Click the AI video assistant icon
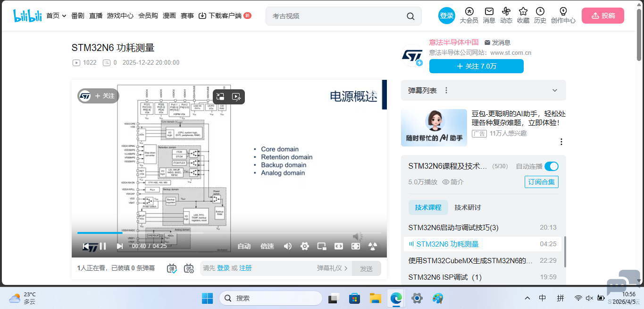The width and height of the screenshot is (644, 309). pos(237,97)
